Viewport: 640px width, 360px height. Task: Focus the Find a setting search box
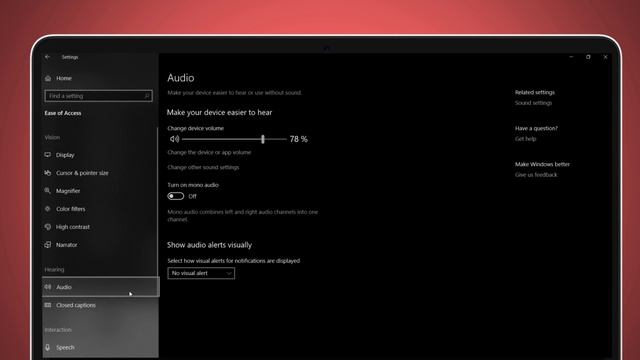click(98, 96)
